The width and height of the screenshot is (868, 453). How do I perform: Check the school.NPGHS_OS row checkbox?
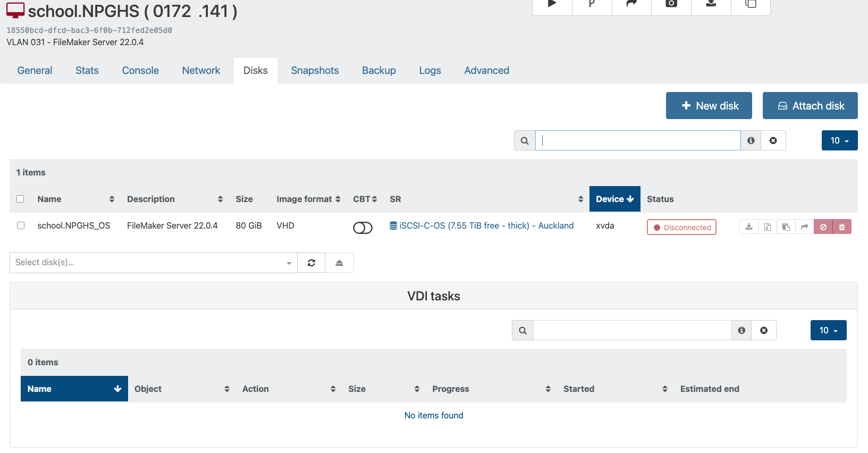(x=21, y=225)
